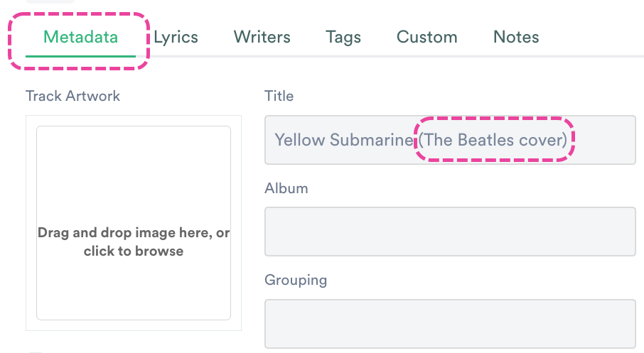Click the "click to browse" artwork text

point(134,251)
